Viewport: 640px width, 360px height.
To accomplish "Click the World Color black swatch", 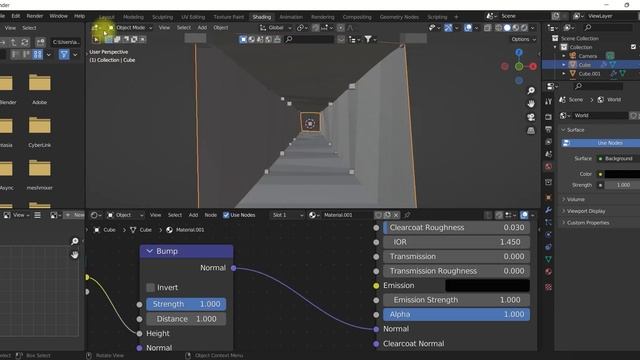I will (x=622, y=174).
